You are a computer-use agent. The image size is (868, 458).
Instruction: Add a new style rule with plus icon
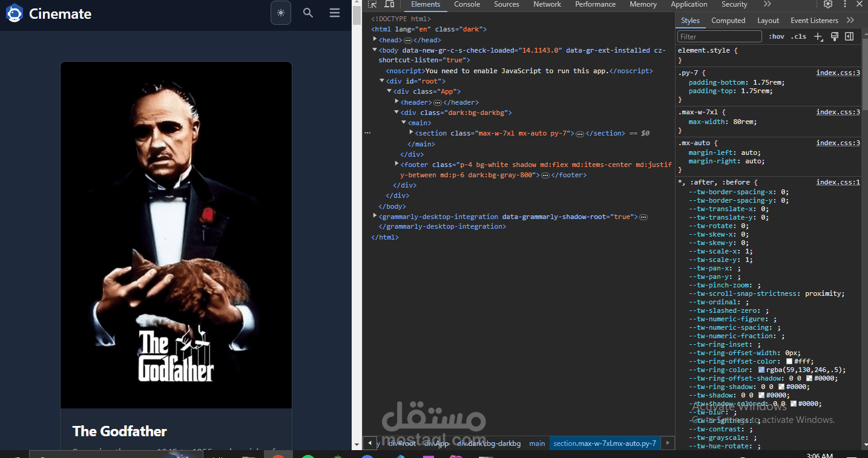pyautogui.click(x=818, y=36)
